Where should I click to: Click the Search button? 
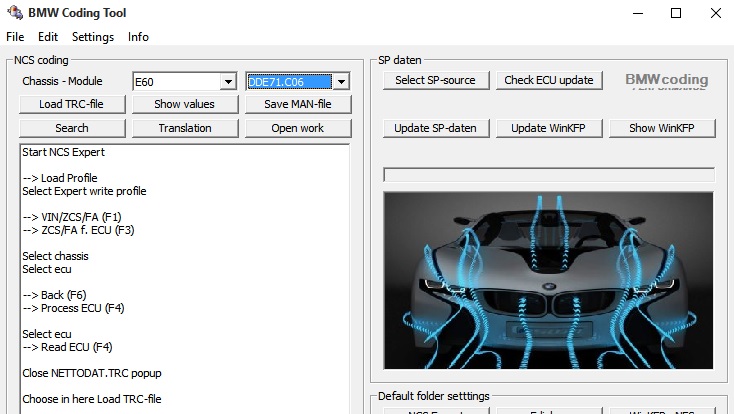pos(72,128)
